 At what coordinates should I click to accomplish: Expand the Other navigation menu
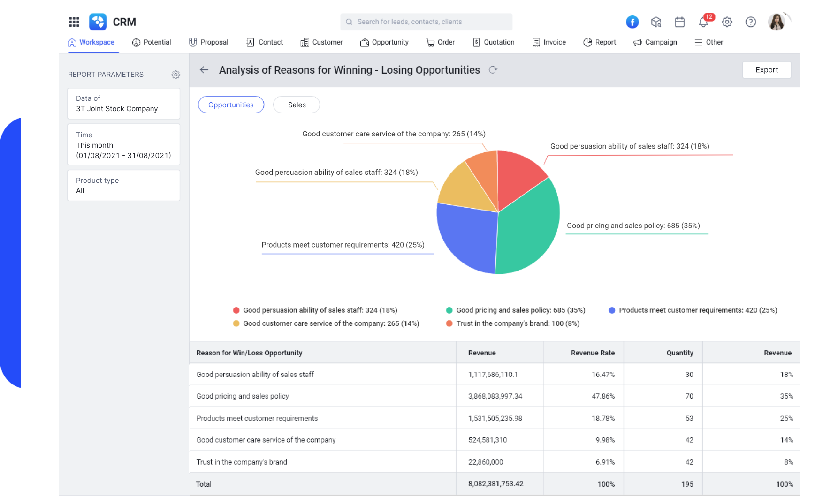click(708, 42)
